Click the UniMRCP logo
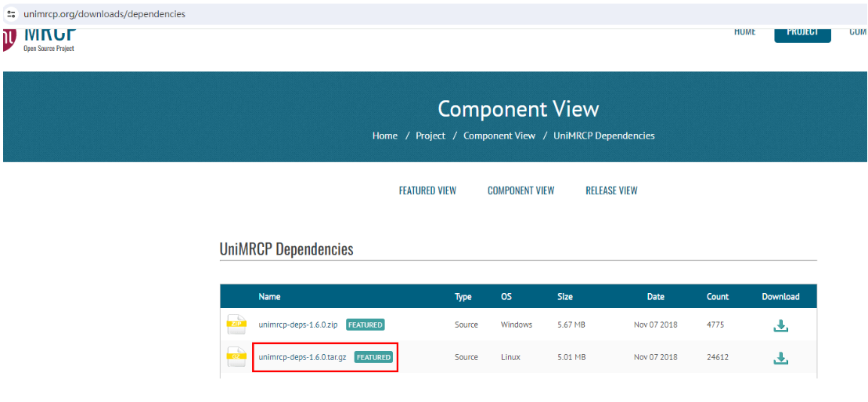 (39, 40)
